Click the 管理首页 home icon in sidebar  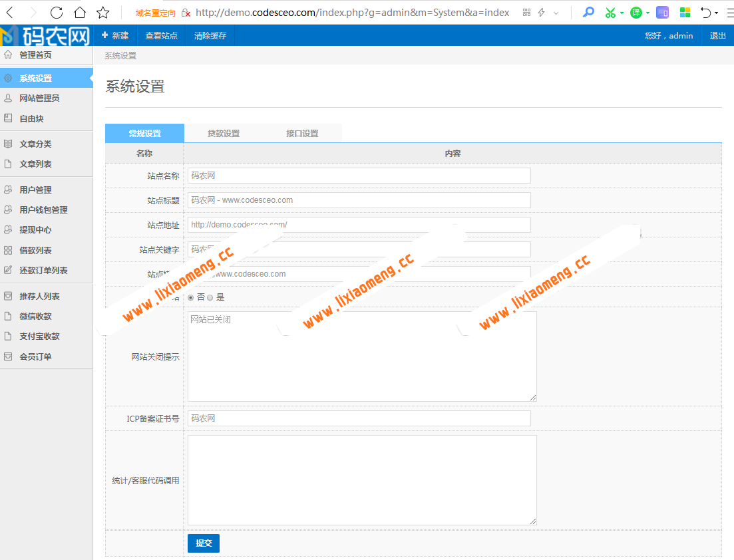(8, 55)
